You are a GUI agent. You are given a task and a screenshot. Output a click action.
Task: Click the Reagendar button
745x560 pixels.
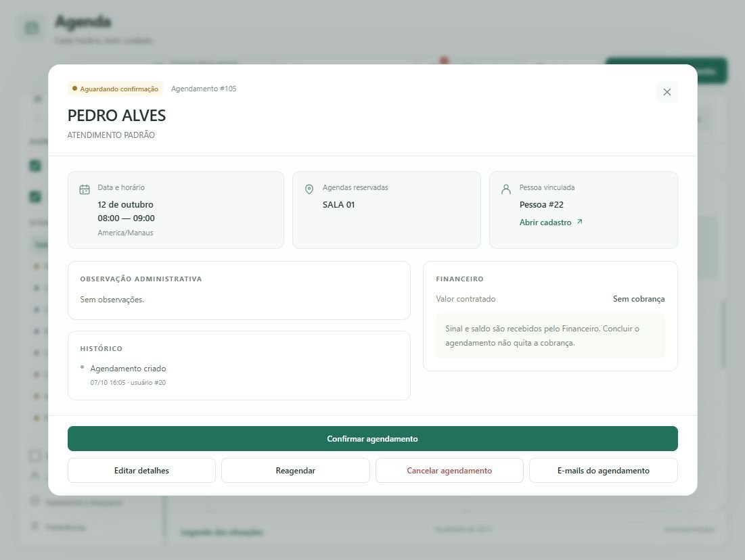[296, 470]
